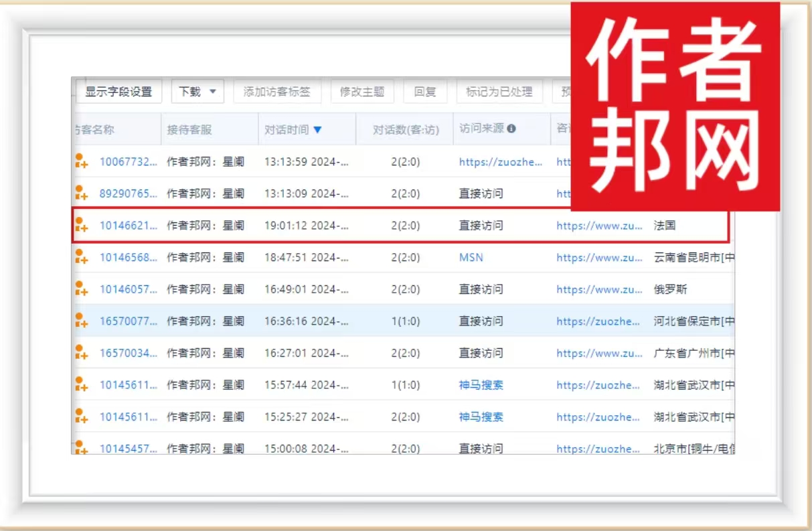The image size is (812, 531).
Task: Click visitor icon in the 15:57:44 row
Action: 81,385
